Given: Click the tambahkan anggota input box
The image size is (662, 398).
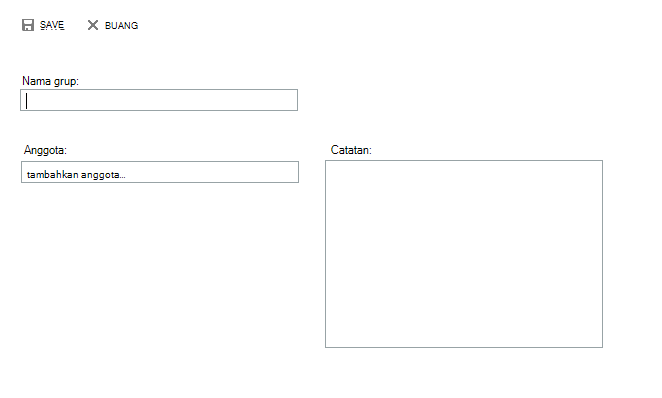Looking at the screenshot, I should tap(160, 172).
